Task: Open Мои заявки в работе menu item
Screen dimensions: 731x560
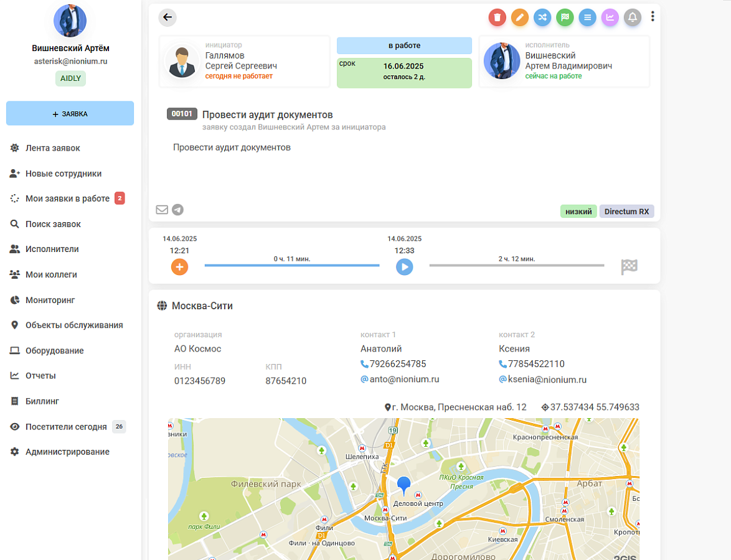Action: pos(68,198)
